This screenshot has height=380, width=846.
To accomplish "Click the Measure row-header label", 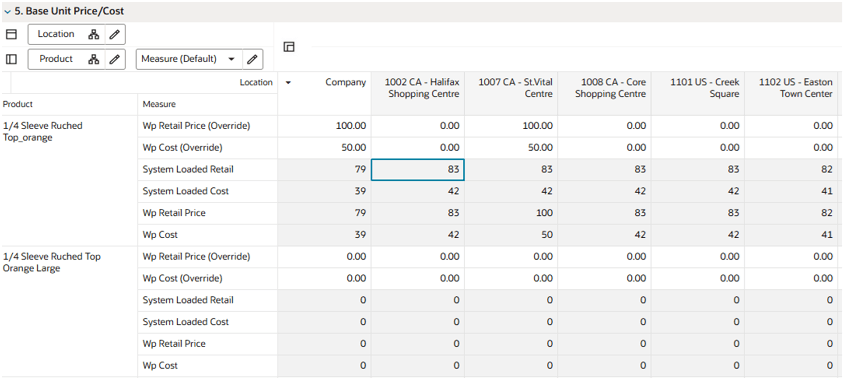I will (x=159, y=104).
